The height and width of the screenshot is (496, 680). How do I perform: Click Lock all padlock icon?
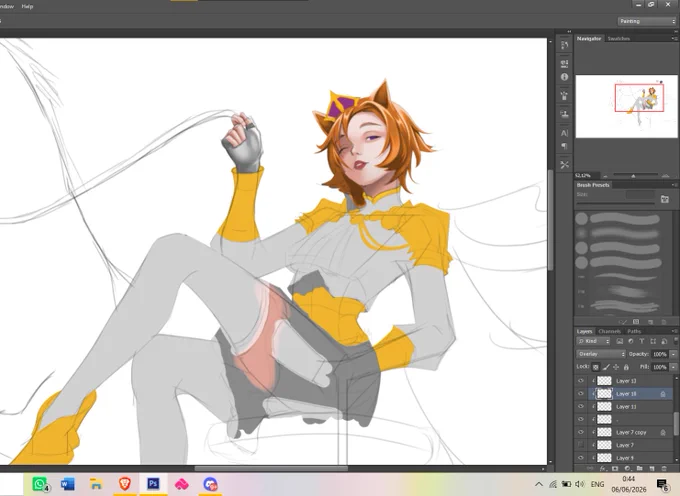(626, 367)
